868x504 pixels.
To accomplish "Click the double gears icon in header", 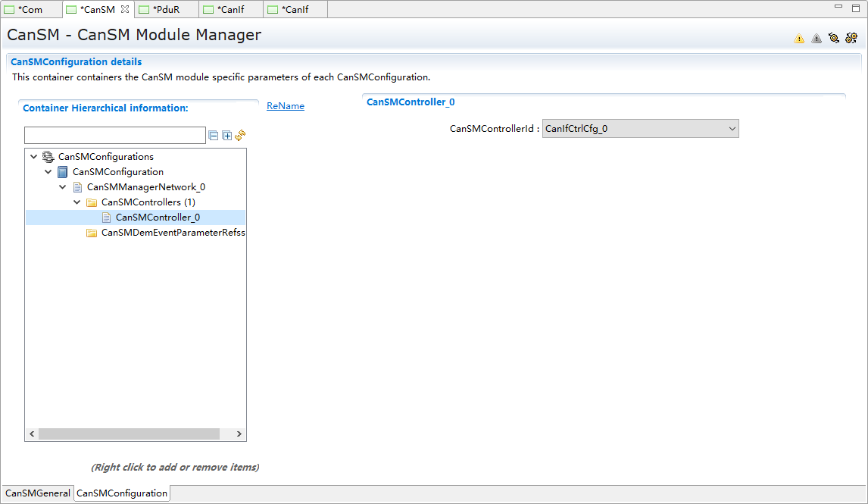I will pyautogui.click(x=851, y=38).
